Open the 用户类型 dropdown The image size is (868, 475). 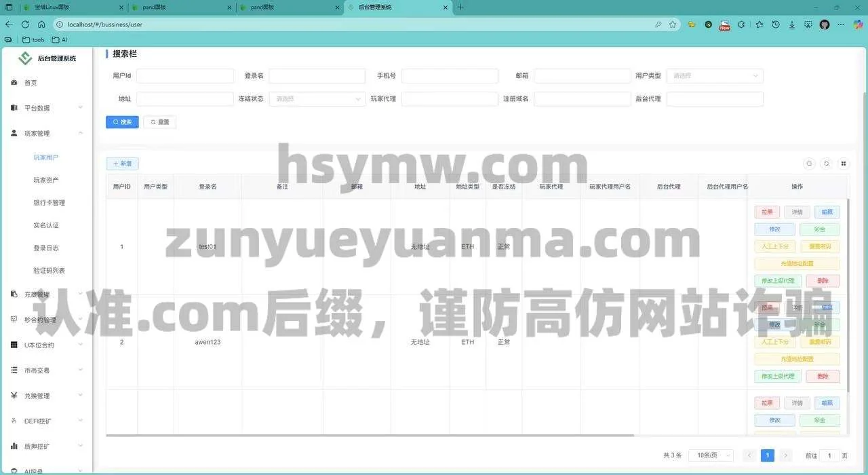(x=714, y=76)
